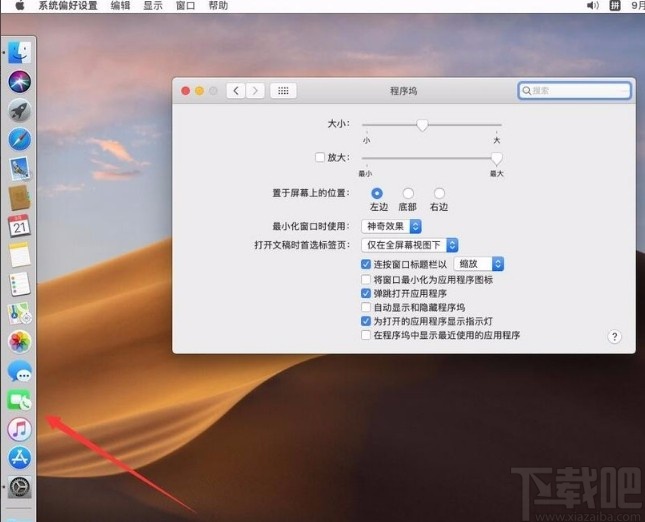This screenshot has width=645, height=522.
Task: Open FaceTime green icon in Dock
Action: pos(19,400)
